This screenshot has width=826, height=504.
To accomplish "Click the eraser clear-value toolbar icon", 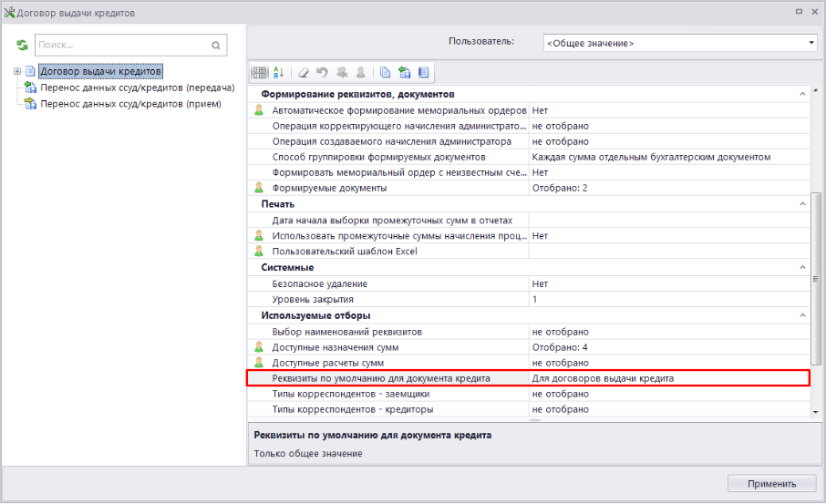I will pos(304,73).
